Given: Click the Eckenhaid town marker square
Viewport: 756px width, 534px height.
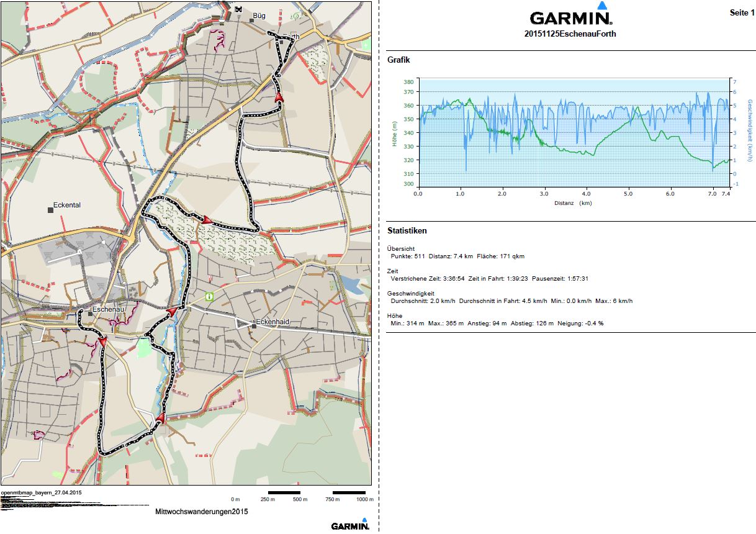Looking at the screenshot, I should tap(253, 323).
